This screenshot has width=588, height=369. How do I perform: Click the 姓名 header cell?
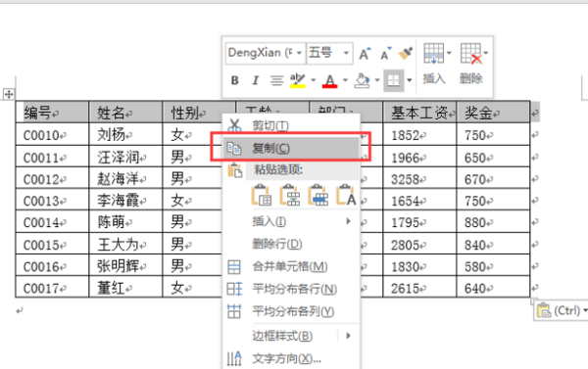[125, 112]
